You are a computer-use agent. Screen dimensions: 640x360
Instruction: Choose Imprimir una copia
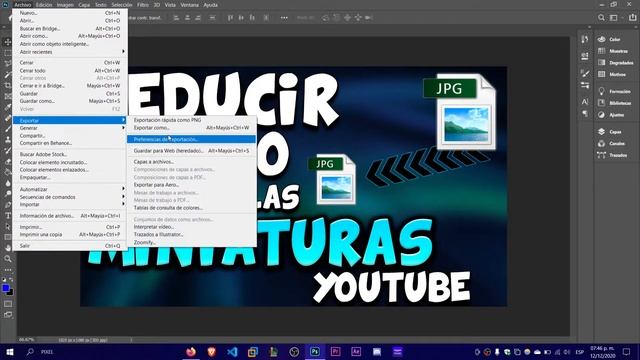[x=70, y=234]
